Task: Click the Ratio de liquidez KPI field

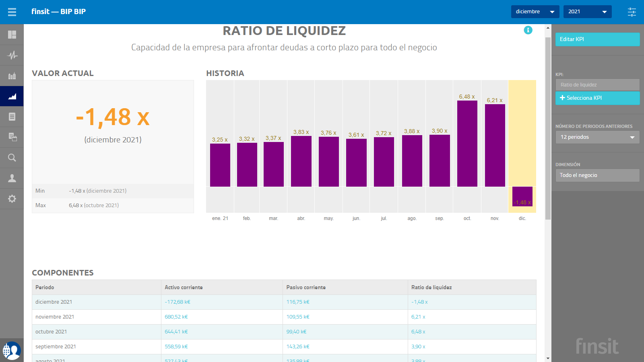Action: point(598,85)
